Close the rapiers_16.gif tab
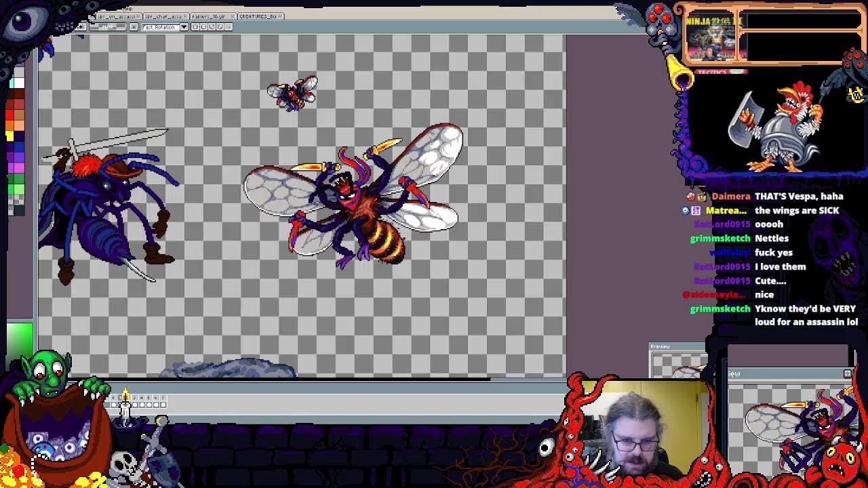The width and height of the screenshot is (868, 488). [232, 16]
